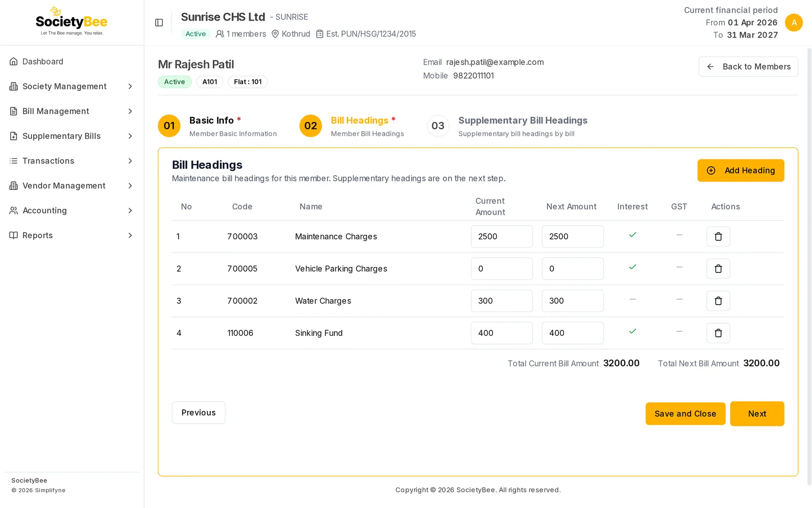Click the SocietyBee logo
This screenshot has height=508, width=812.
(x=72, y=21)
